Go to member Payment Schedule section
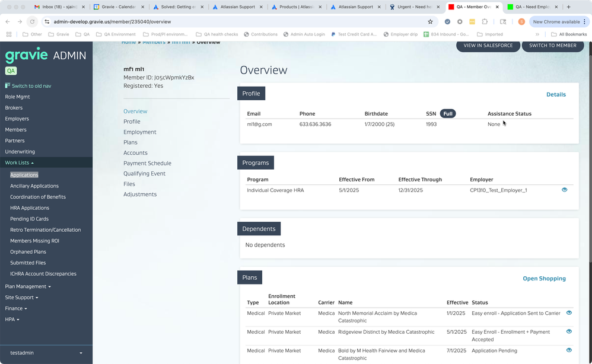This screenshot has width=592, height=364. (x=147, y=164)
